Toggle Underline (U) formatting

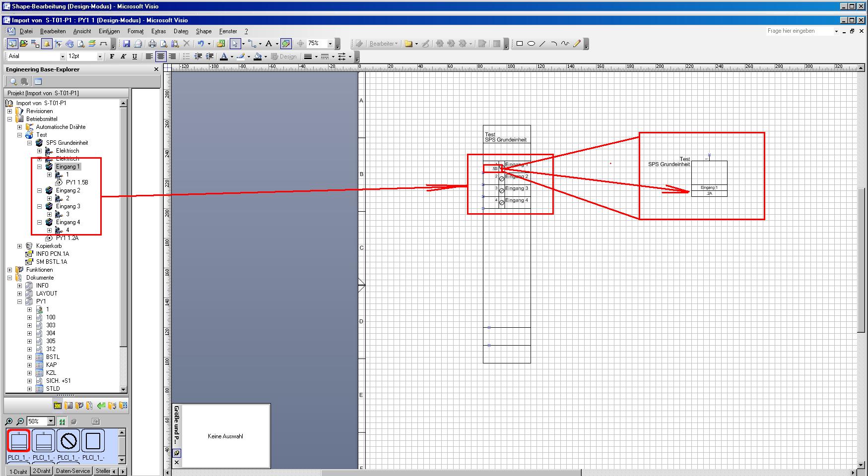[x=134, y=57]
